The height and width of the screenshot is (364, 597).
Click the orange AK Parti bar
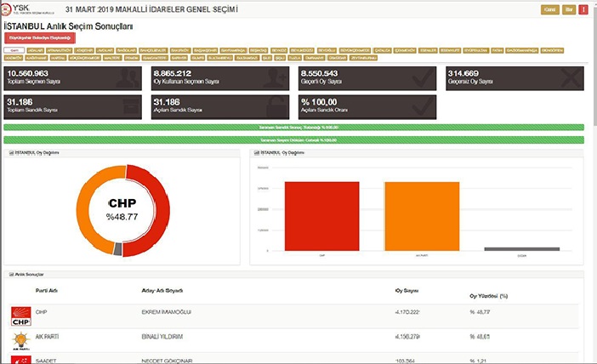point(422,216)
